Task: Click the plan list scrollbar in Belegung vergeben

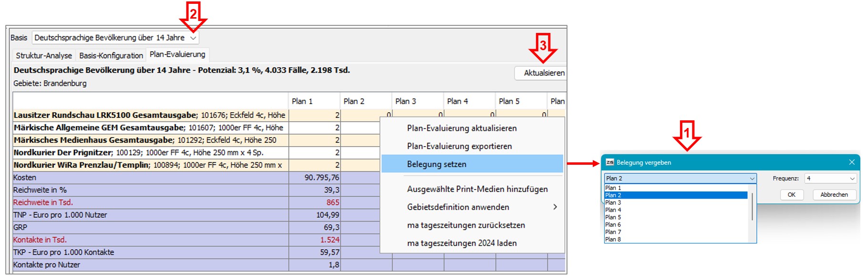Action: (x=752, y=206)
